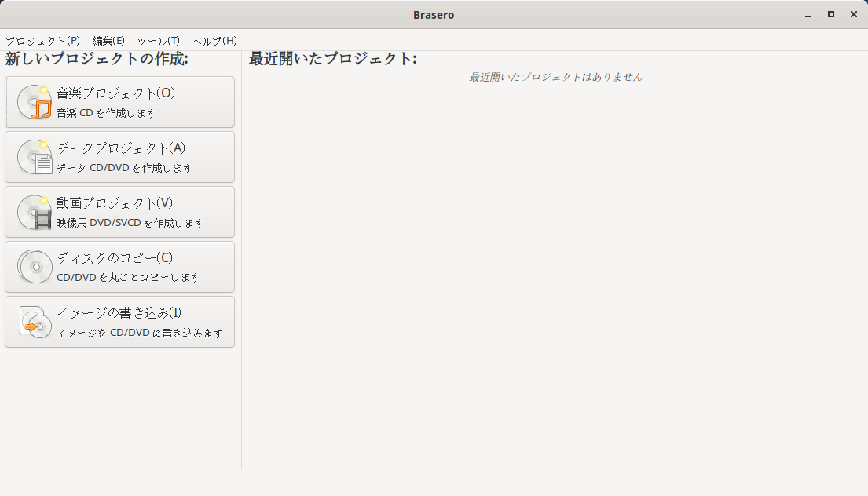Open the ヘルプ(H) menu
Image resolution: width=868 pixels, height=496 pixels.
click(x=214, y=41)
